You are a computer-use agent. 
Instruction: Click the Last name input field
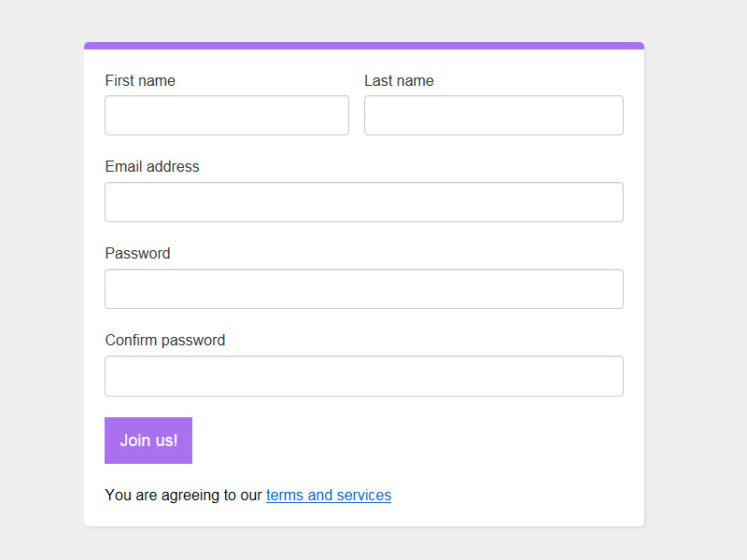click(493, 115)
